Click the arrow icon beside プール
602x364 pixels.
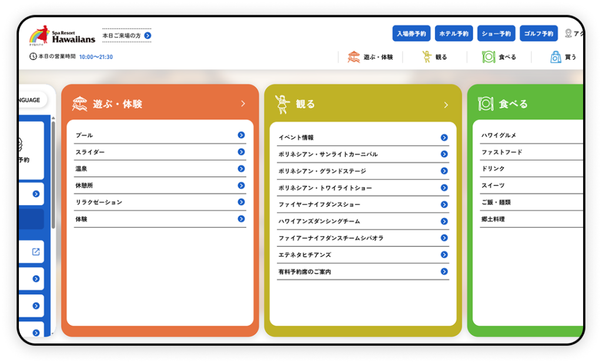[241, 135]
